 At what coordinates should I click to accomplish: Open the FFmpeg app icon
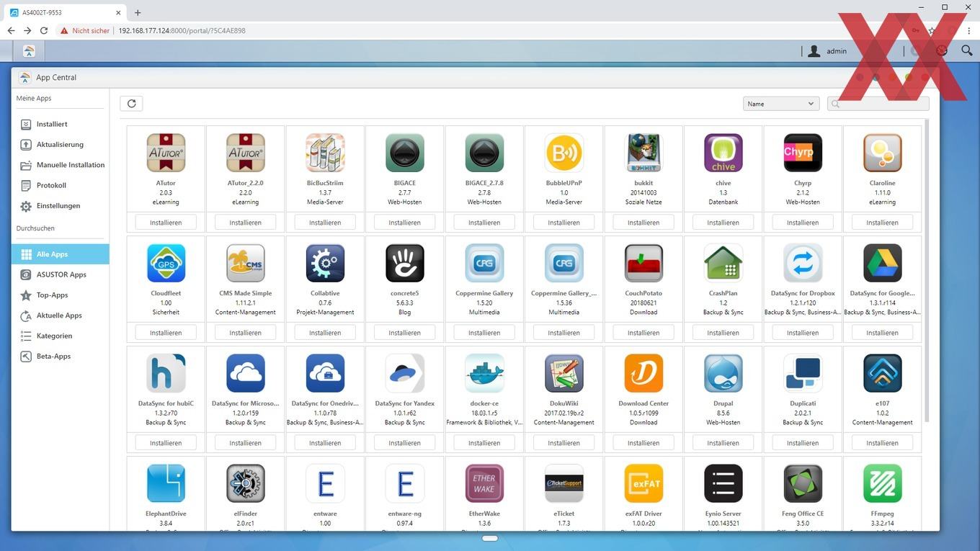pyautogui.click(x=882, y=483)
